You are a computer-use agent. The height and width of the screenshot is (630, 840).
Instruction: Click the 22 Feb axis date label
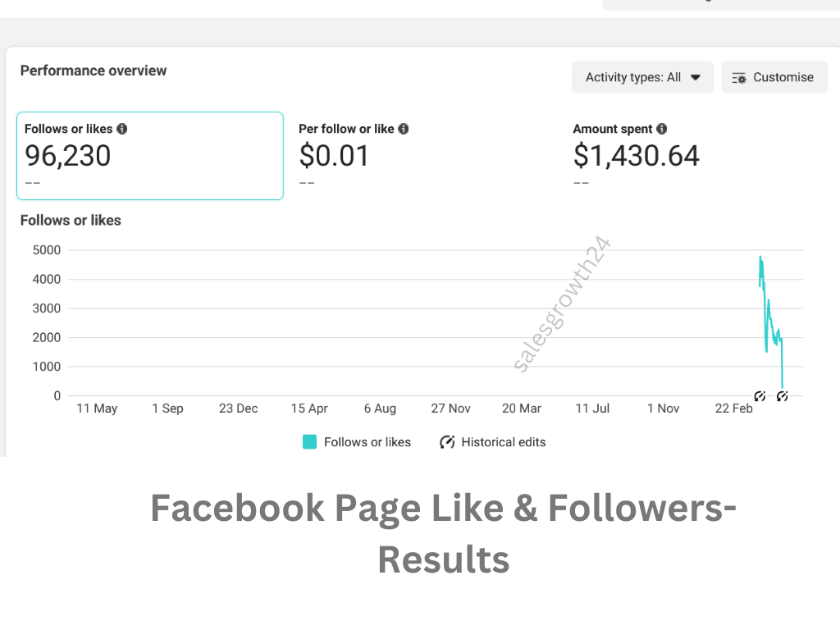point(734,409)
